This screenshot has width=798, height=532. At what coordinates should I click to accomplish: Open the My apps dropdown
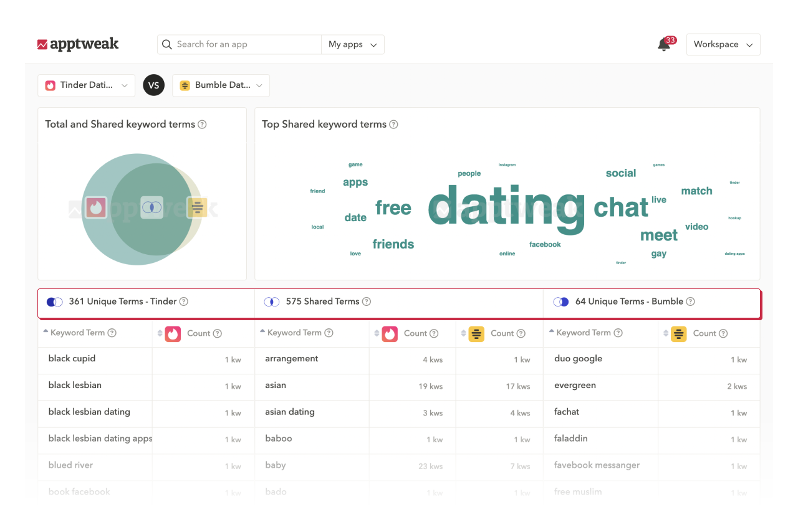coord(353,45)
